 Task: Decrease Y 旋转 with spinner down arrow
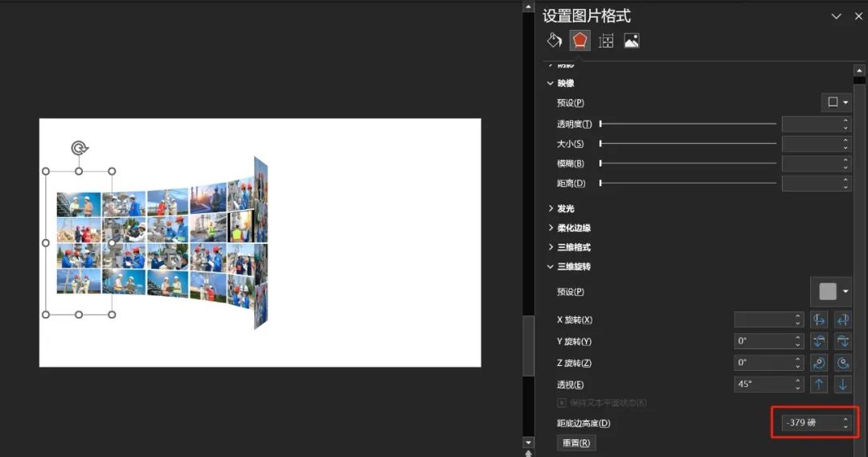[x=798, y=345]
